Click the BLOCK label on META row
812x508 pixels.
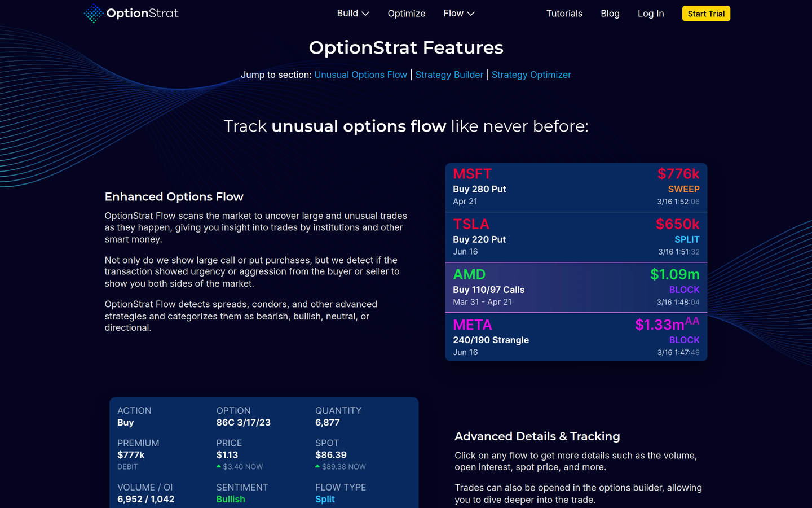click(685, 340)
